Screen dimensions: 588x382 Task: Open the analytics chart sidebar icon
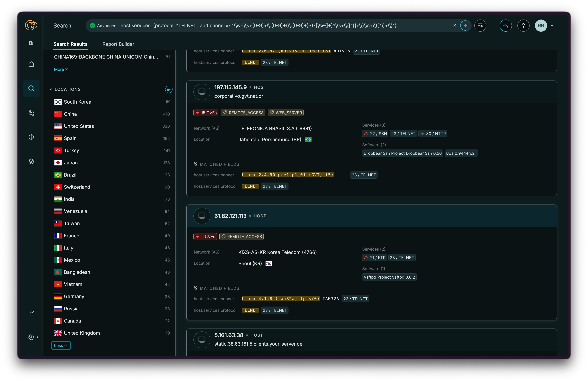(31, 313)
